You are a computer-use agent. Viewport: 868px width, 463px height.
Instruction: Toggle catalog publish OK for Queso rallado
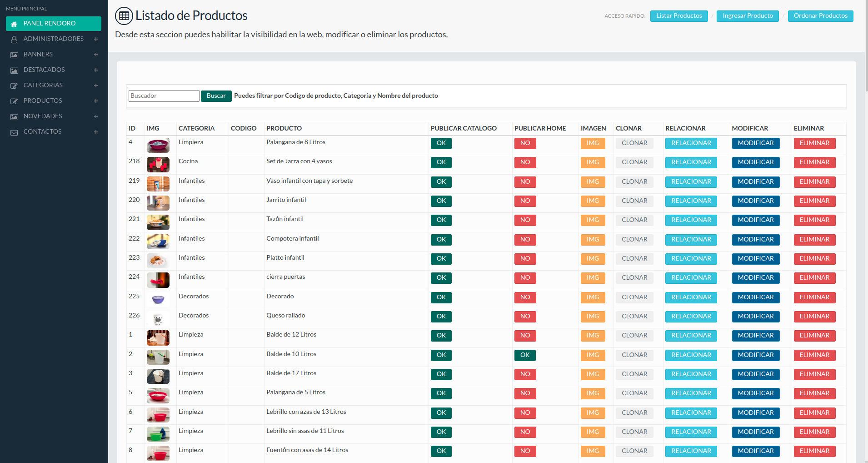(441, 317)
